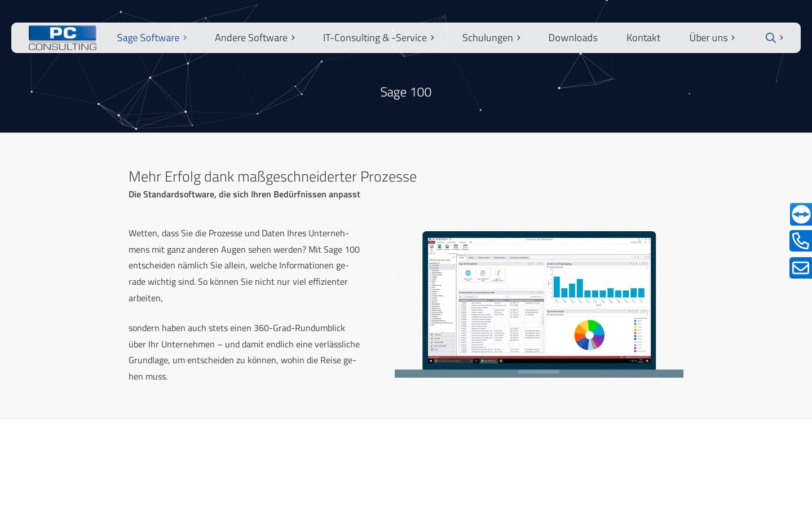Open the Über uns menu
Image resolution: width=812 pixels, height=507 pixels.
pos(708,38)
